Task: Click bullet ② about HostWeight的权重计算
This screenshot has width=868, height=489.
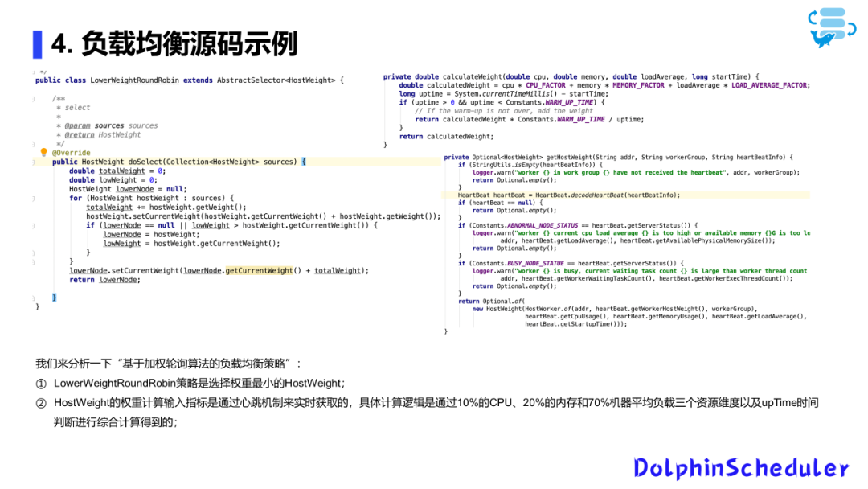Action: [x=427, y=403]
